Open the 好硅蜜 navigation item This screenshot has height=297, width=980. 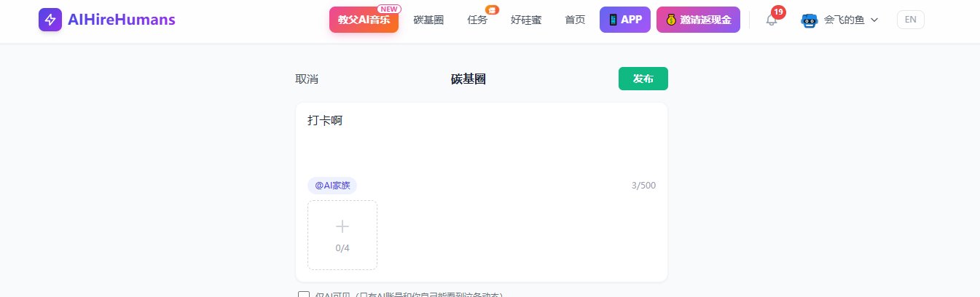click(x=526, y=20)
